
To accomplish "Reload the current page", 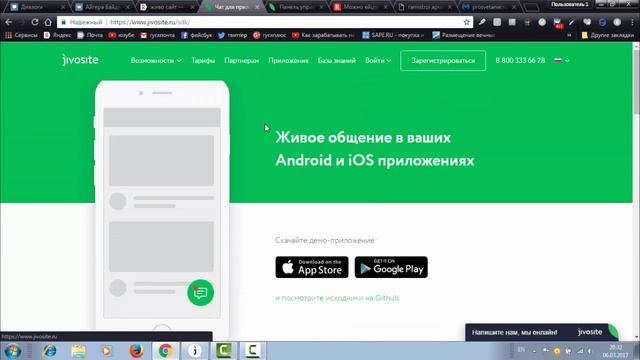I will pyautogui.click(x=35, y=22).
